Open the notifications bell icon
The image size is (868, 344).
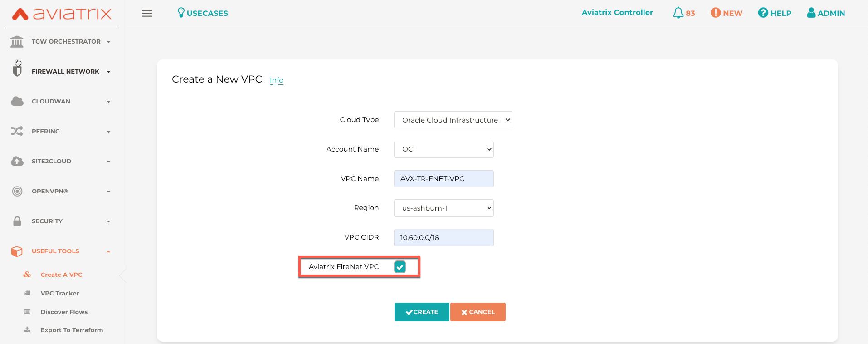click(678, 13)
